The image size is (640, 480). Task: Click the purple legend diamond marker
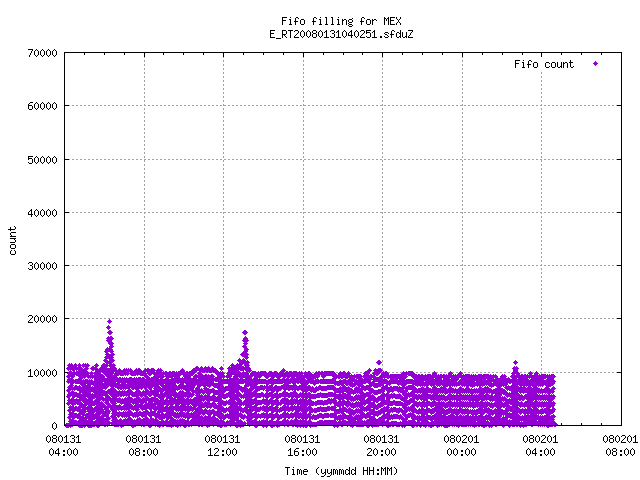tap(596, 64)
